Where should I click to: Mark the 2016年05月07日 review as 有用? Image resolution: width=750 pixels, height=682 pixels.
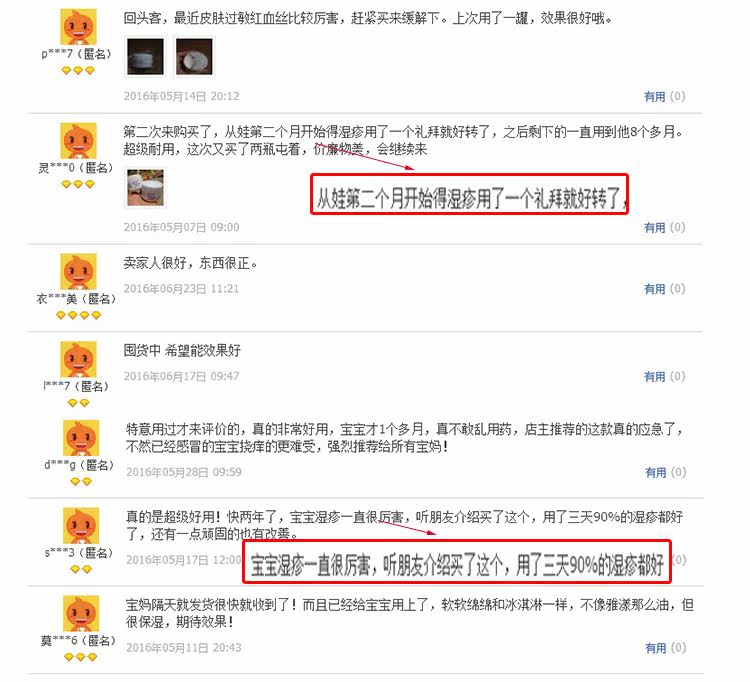coord(654,228)
